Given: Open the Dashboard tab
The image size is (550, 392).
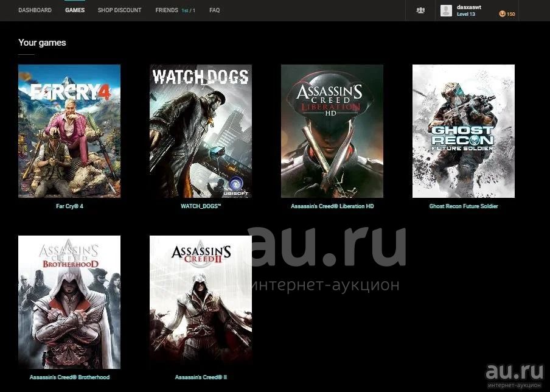Looking at the screenshot, I should (35, 10).
